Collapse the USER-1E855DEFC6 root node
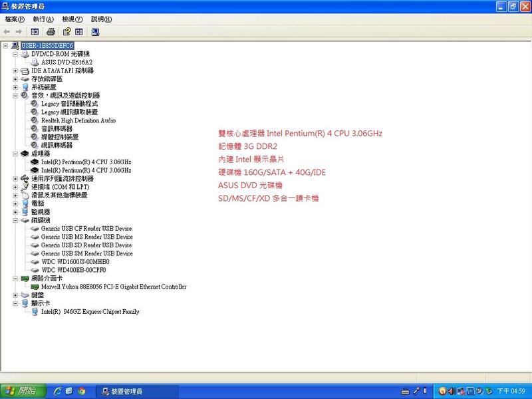This screenshot has height=399, width=532. [x=5, y=45]
